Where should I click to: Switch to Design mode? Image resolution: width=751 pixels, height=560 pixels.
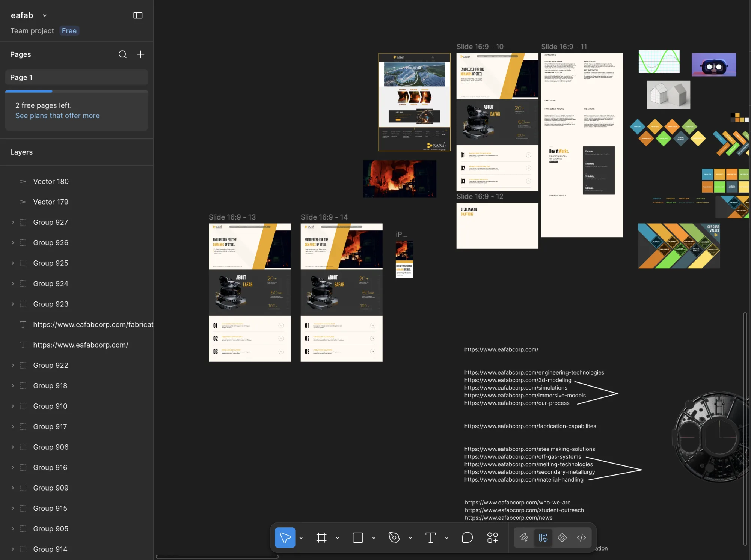543,537
